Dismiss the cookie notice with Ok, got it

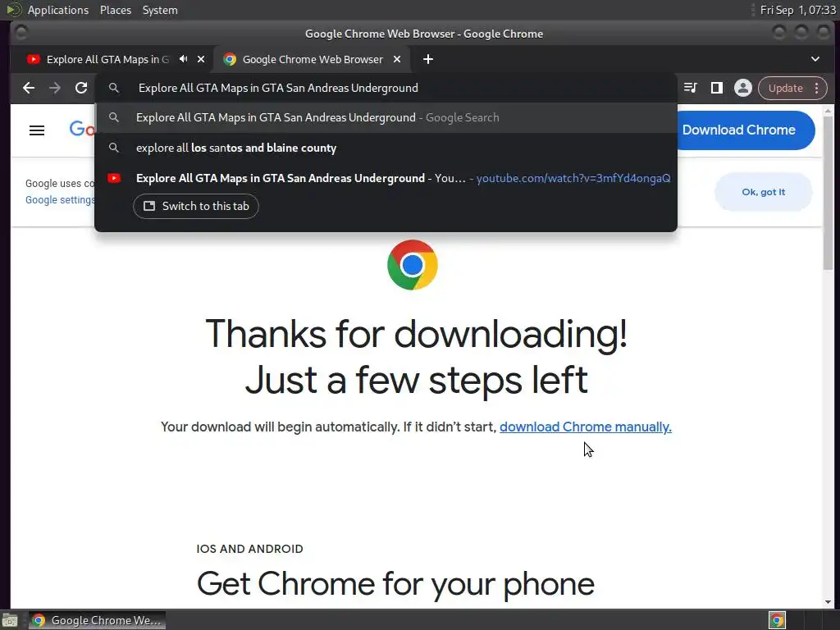pyautogui.click(x=764, y=192)
